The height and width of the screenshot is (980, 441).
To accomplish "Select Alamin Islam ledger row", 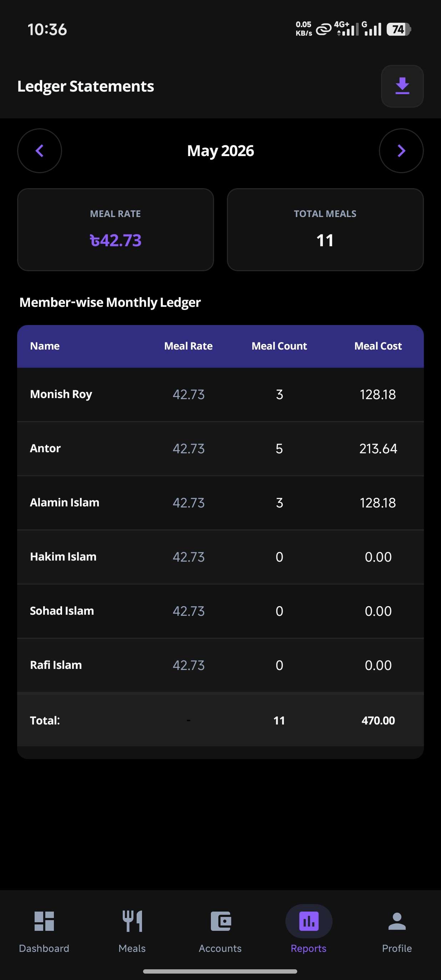I will point(220,502).
